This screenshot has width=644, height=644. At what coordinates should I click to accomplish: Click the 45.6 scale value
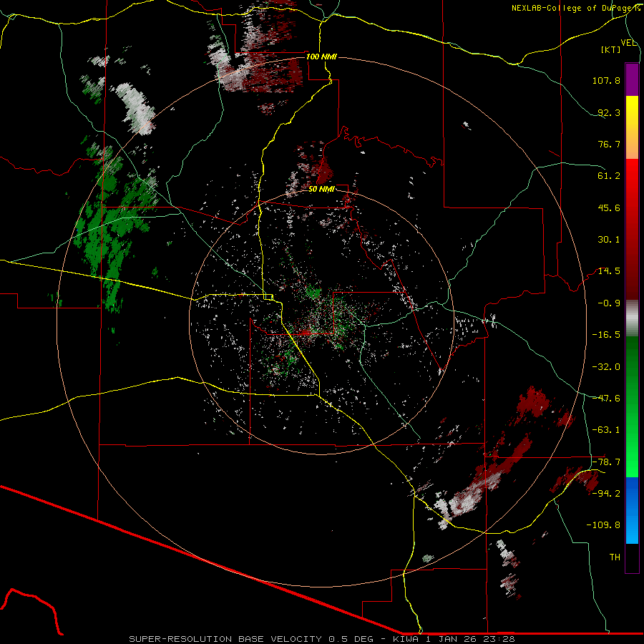point(609,208)
